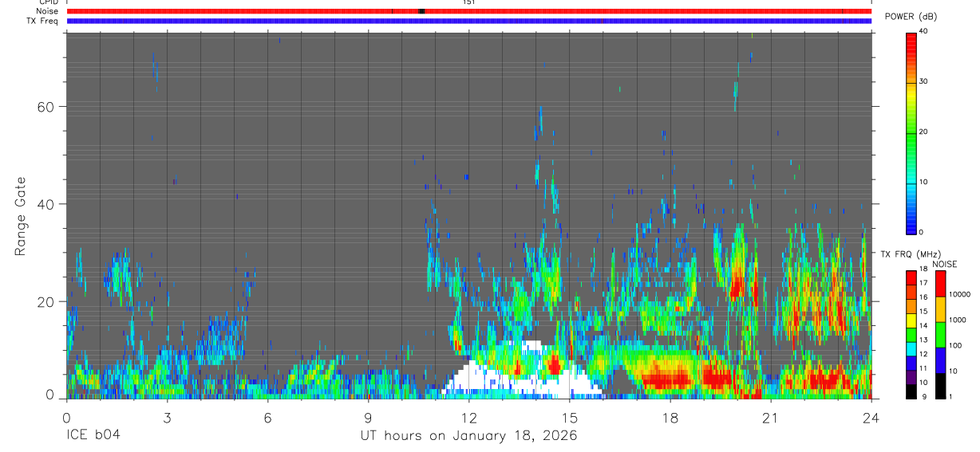Screen dimensions: 980x452
Task: Pick the 16–17 MHz red-orange TX FRQ swatch
Action: 911,292
